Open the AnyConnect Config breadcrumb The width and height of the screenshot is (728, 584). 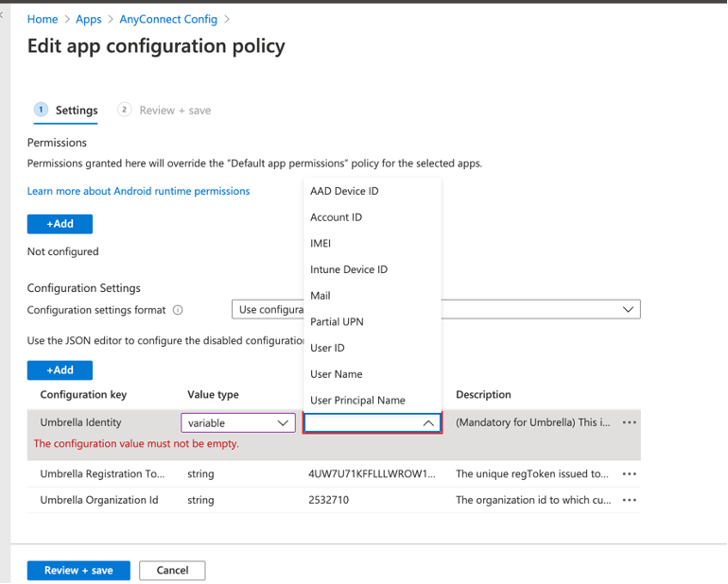pyautogui.click(x=168, y=19)
